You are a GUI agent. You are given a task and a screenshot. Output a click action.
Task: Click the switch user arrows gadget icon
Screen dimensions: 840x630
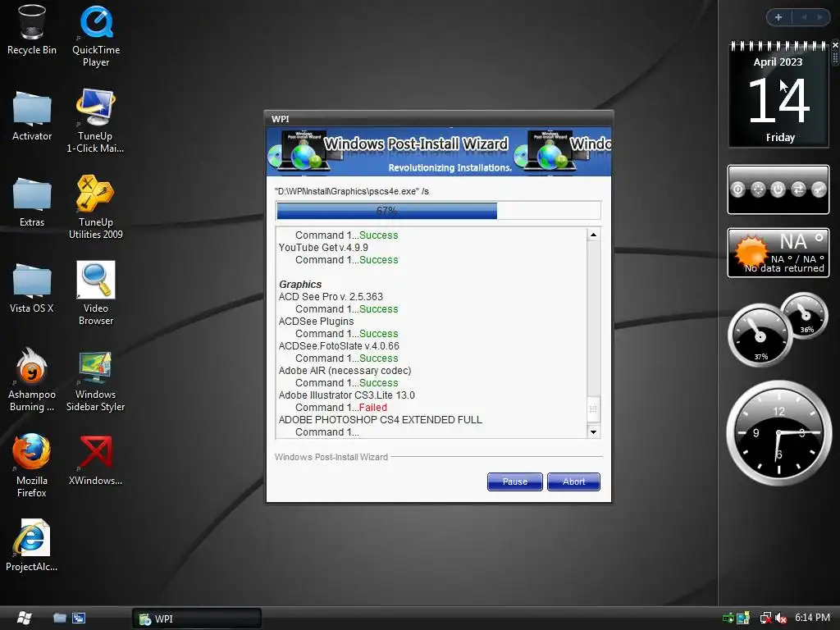click(798, 189)
